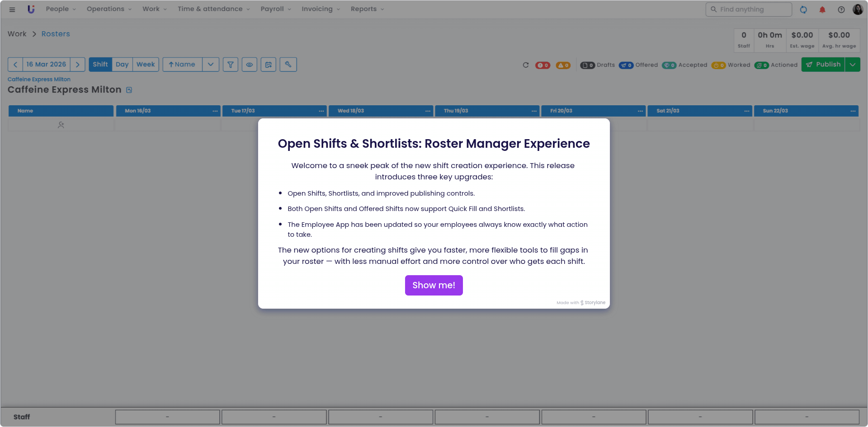
Task: Click the filter funnel icon
Action: 230,65
